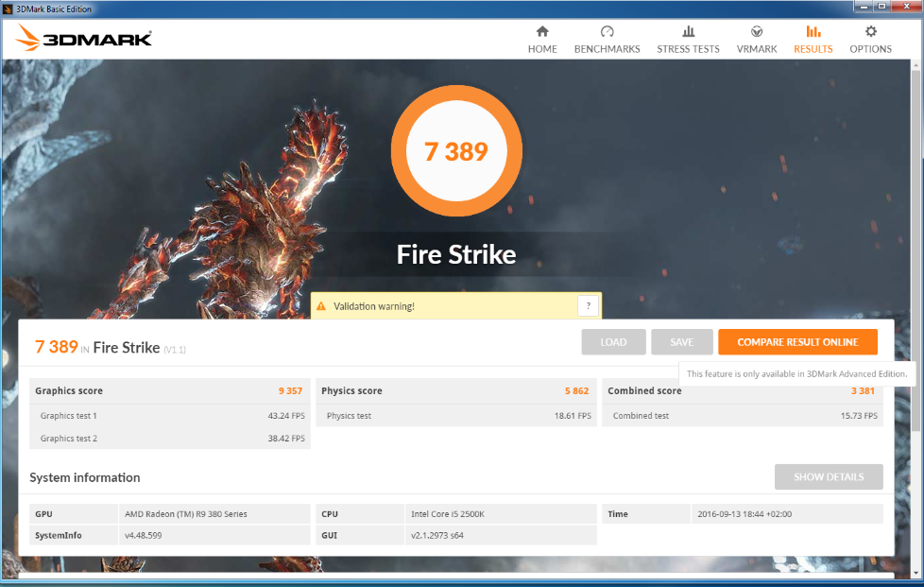Click 3DMark Basic Edition window title
The width and height of the screenshot is (924, 587).
[x=54, y=9]
